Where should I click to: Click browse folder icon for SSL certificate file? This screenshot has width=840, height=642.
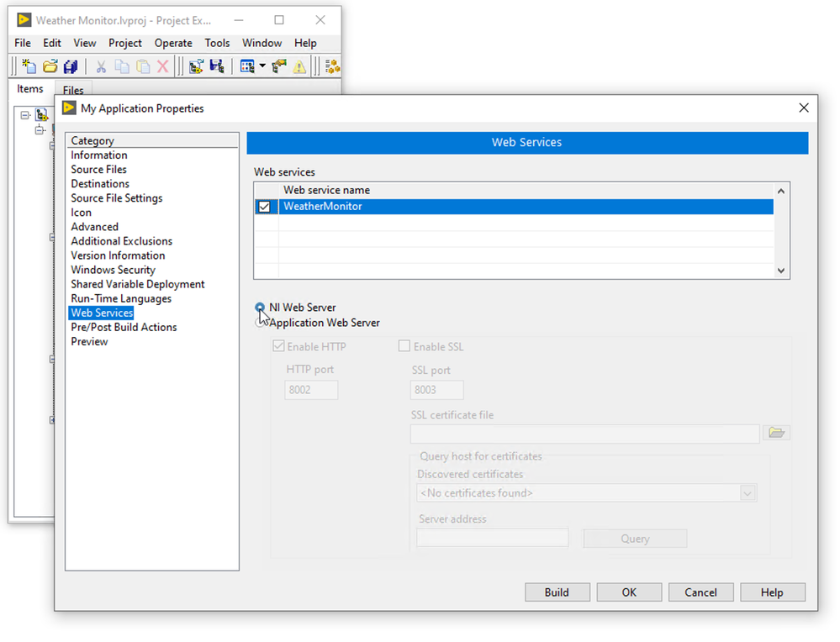coord(777,433)
